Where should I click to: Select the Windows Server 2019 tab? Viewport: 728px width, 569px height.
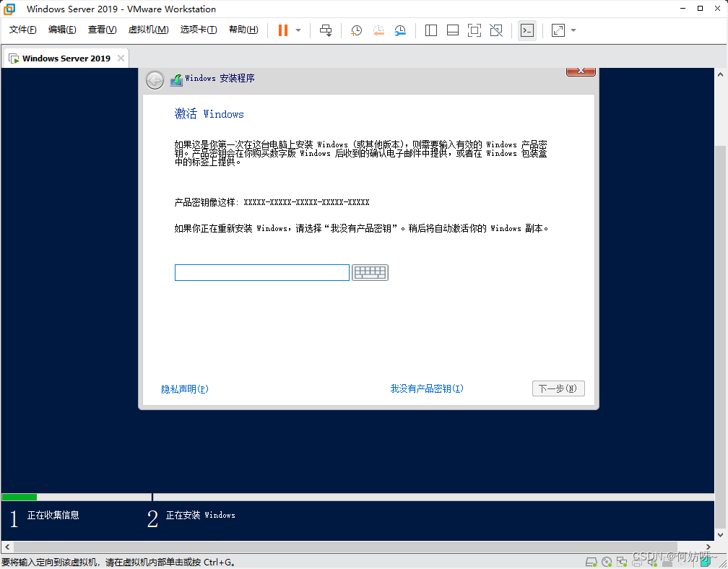point(66,58)
